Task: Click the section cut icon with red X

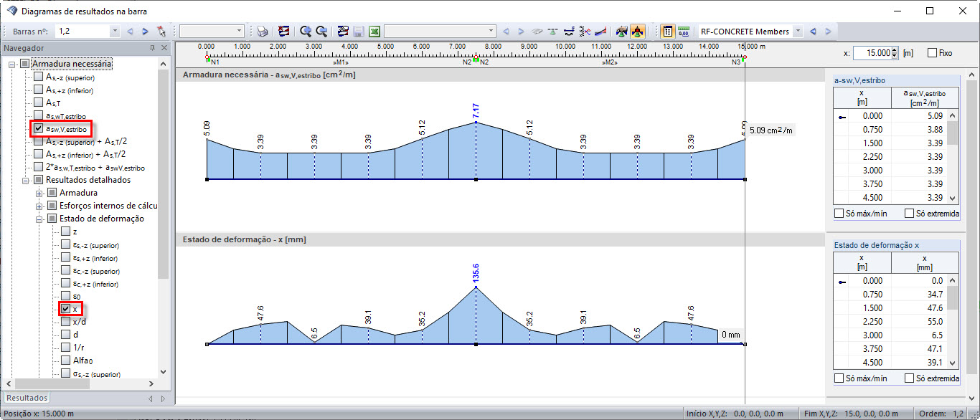Action: click(x=585, y=32)
